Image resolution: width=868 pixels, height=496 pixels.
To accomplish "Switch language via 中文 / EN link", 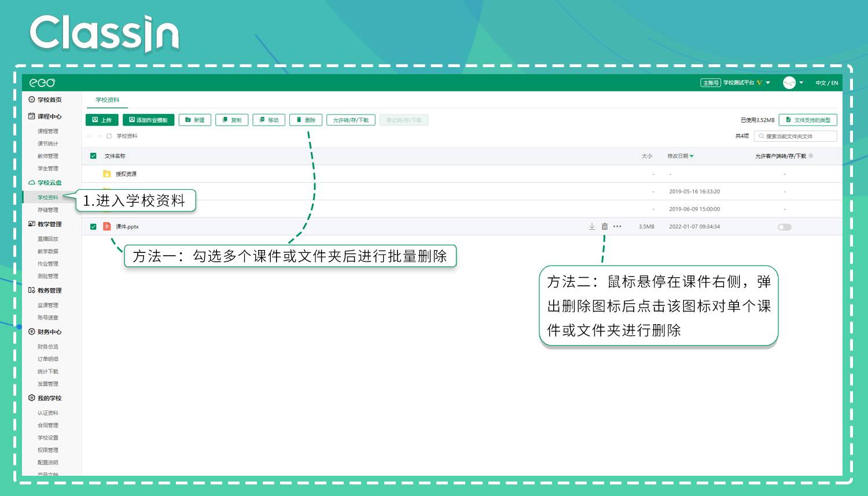I will click(827, 83).
